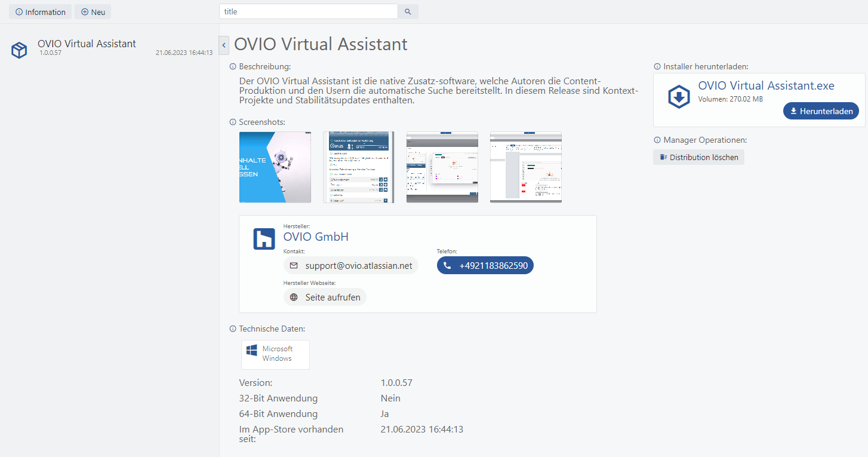Call the +4921183862590 phone button
The height and width of the screenshot is (457, 868).
coord(485,265)
